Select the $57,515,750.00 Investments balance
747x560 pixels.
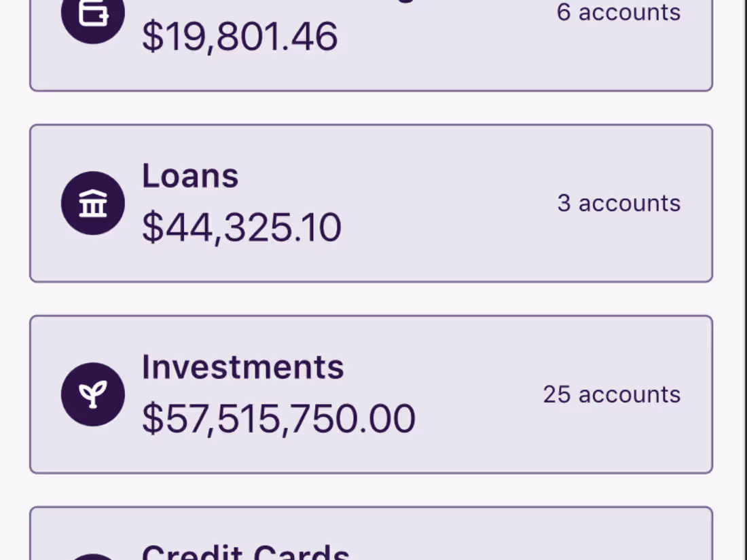click(x=278, y=418)
